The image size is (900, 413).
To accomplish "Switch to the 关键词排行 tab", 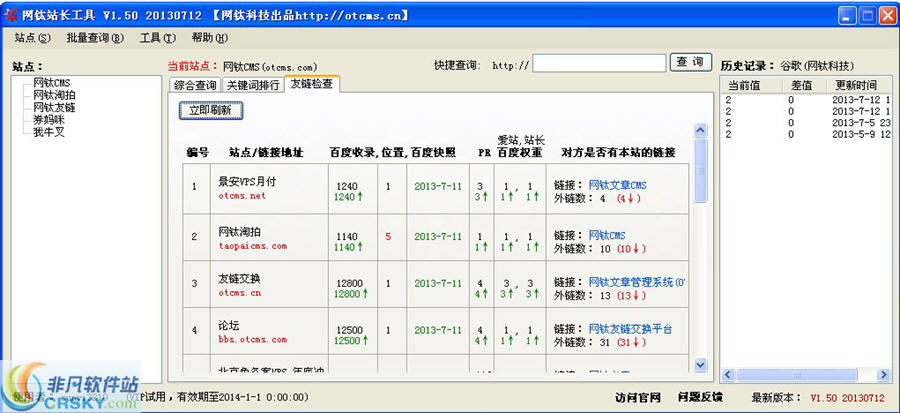I will pyautogui.click(x=253, y=85).
